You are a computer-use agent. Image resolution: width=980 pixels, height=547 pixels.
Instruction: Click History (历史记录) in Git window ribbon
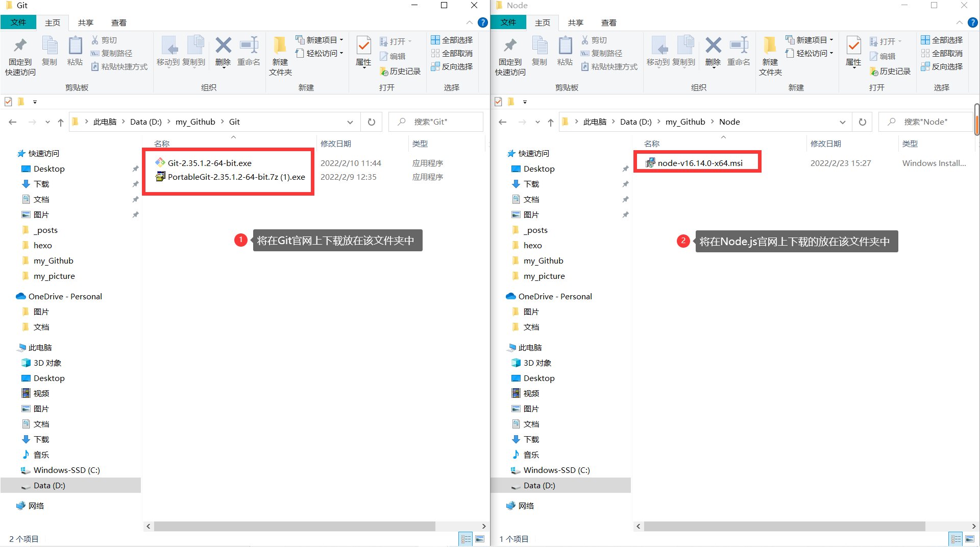400,71
